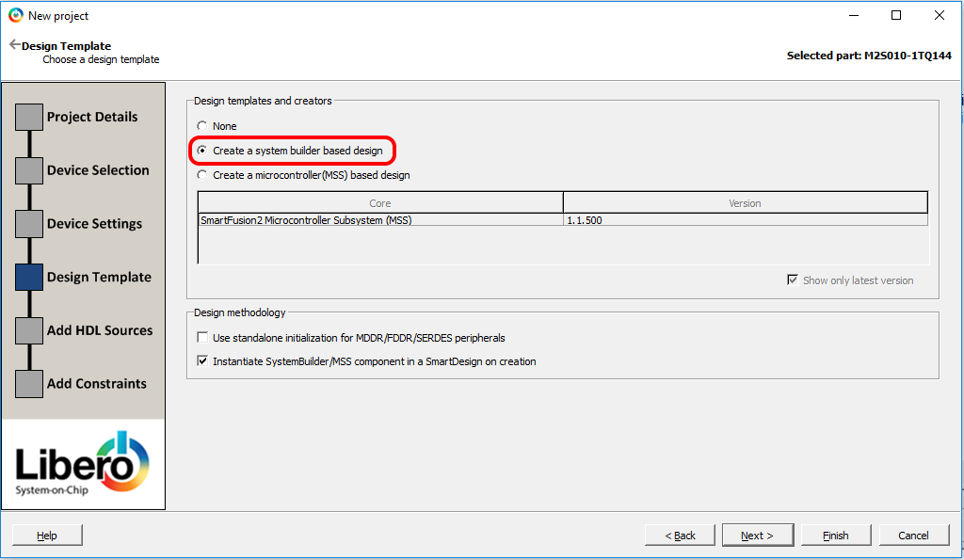Maximize the New project window
The height and width of the screenshot is (560, 964).
point(896,15)
